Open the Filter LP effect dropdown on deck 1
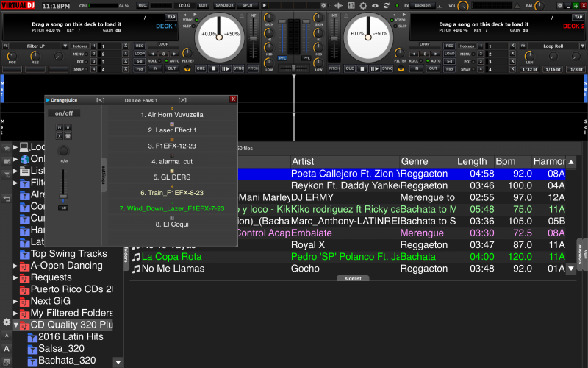588x368 pixels. click(65, 46)
